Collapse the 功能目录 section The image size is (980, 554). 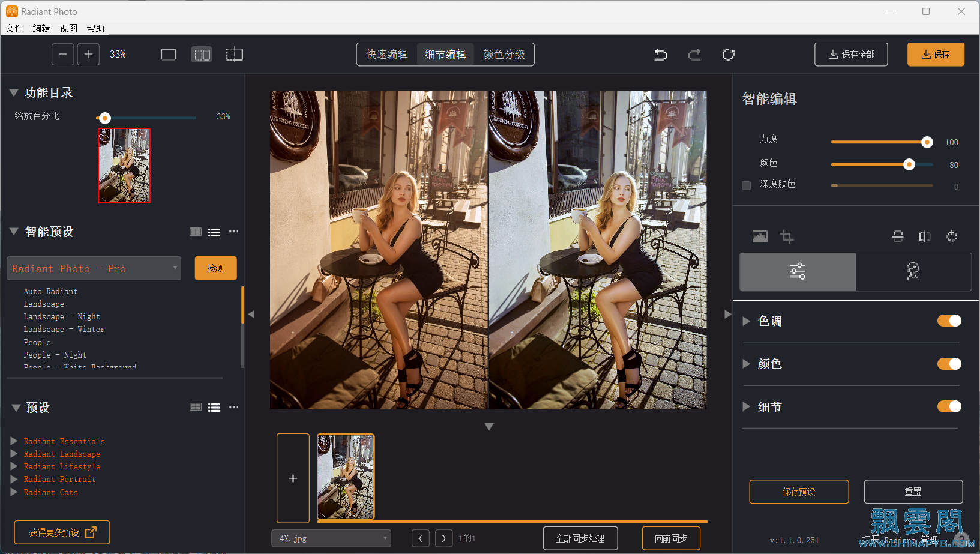tap(14, 93)
